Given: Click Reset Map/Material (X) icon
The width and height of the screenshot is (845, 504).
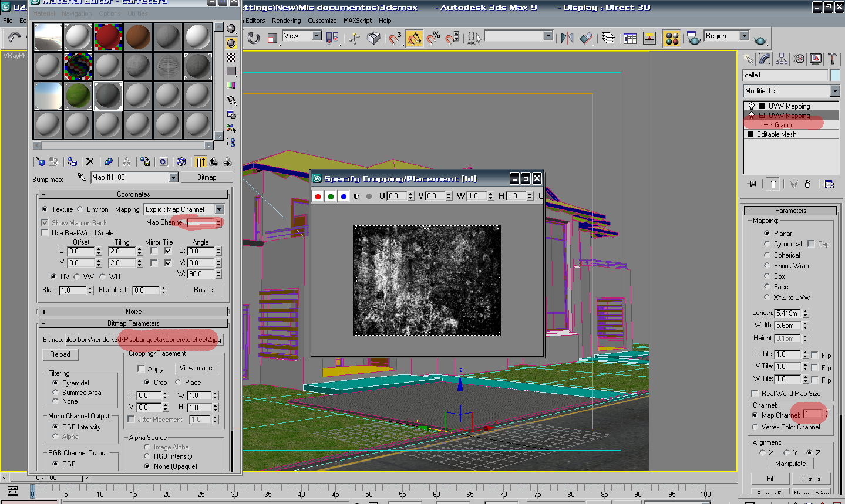Looking at the screenshot, I should [x=90, y=161].
